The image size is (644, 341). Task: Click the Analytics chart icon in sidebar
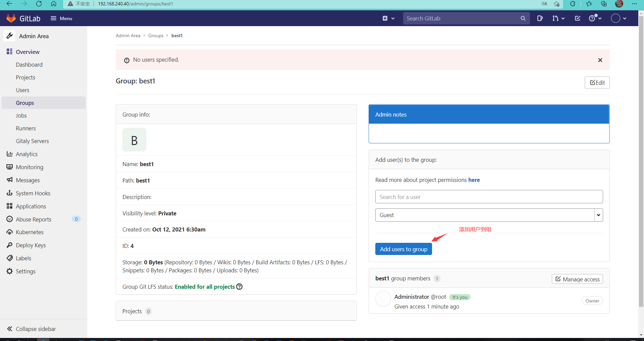[9, 154]
